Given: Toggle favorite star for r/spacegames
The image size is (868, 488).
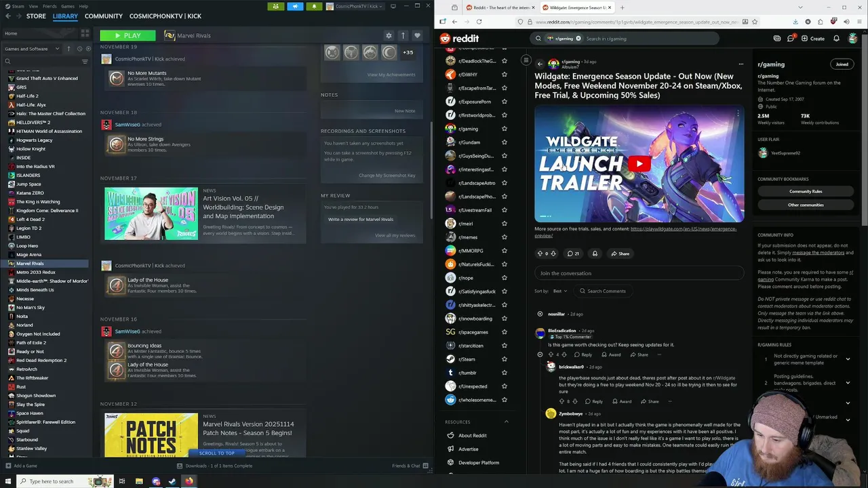Looking at the screenshot, I should (504, 332).
